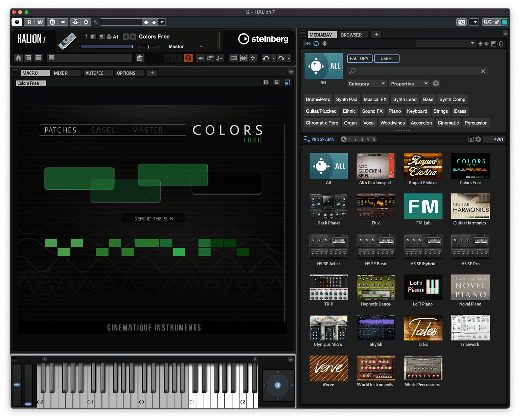
Task: Open the preset name dropdown in top bar
Action: (162, 22)
